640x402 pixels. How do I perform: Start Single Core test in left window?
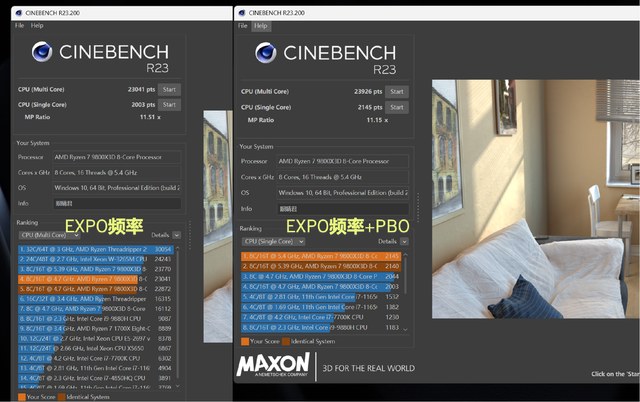[x=169, y=105]
